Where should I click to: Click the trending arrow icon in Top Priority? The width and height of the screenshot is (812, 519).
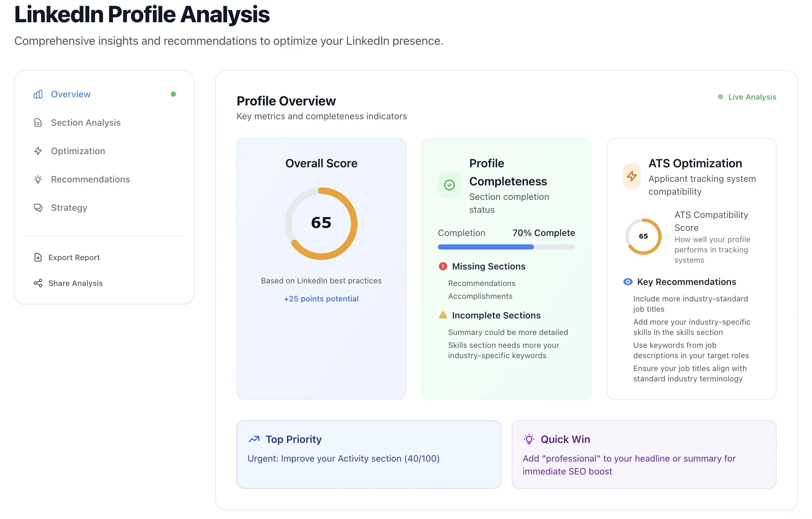tap(254, 439)
